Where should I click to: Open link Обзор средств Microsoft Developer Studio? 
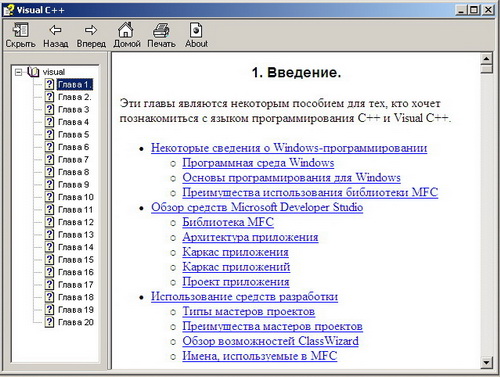click(257, 207)
